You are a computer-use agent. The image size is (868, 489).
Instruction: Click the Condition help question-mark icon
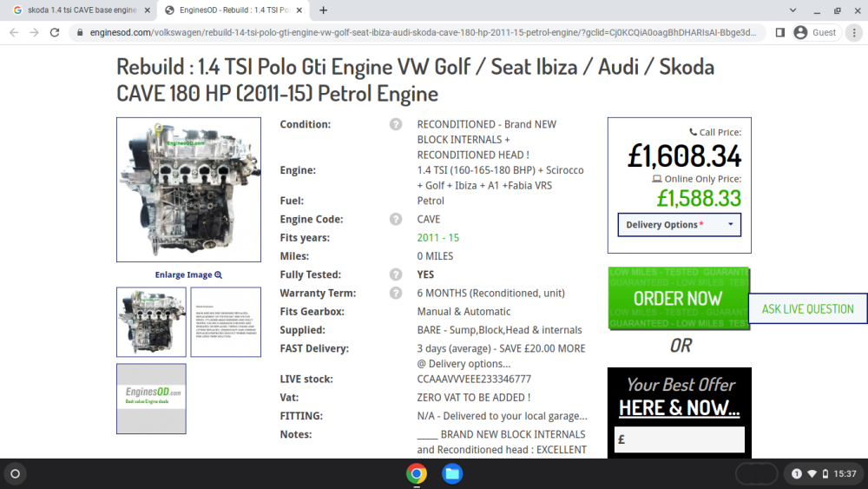pos(395,124)
